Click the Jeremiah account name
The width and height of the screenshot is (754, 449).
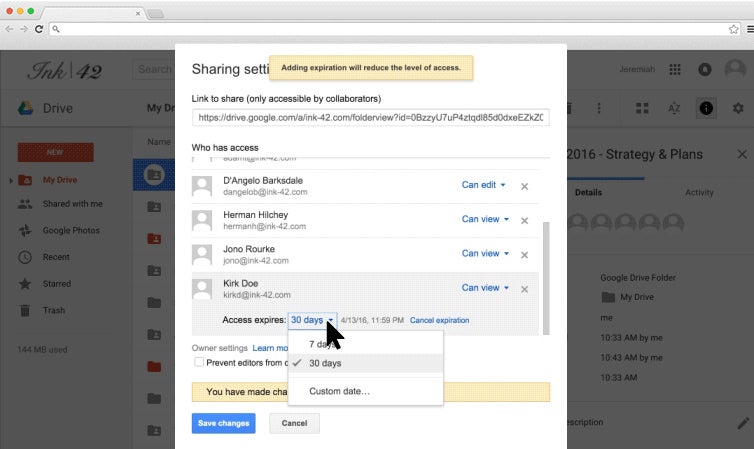click(x=637, y=69)
